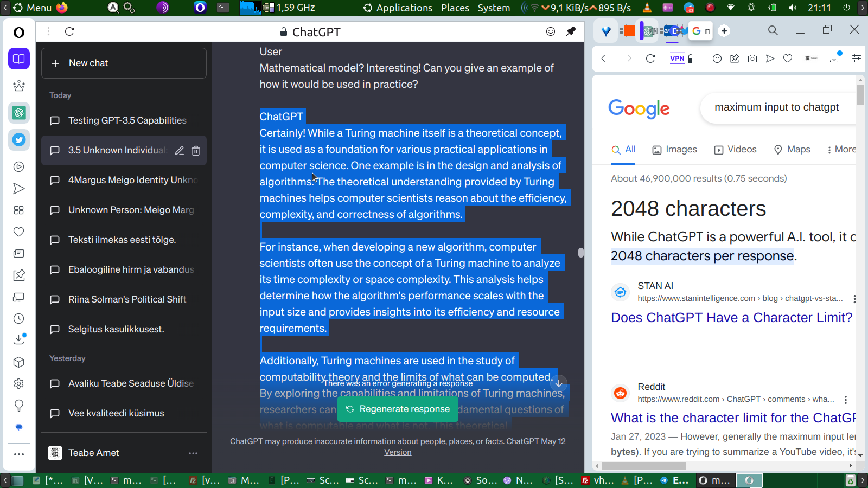Select the Google tab in the tab bar

tap(701, 31)
